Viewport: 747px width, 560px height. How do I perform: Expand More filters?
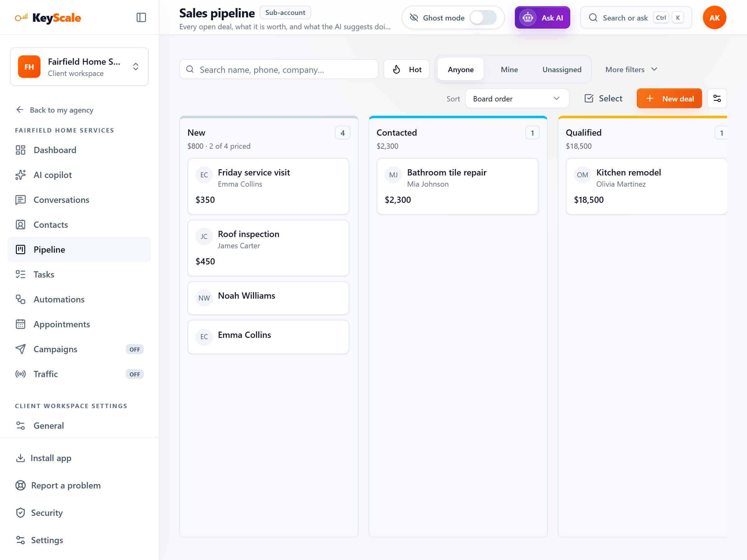click(631, 69)
